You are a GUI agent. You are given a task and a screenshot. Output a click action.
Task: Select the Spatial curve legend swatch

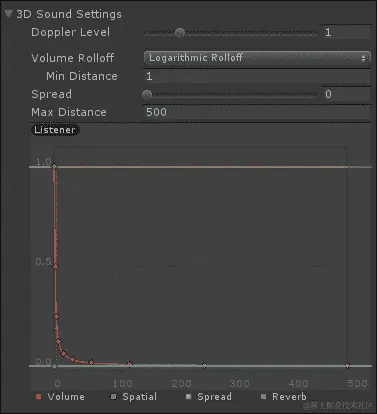tap(114, 397)
